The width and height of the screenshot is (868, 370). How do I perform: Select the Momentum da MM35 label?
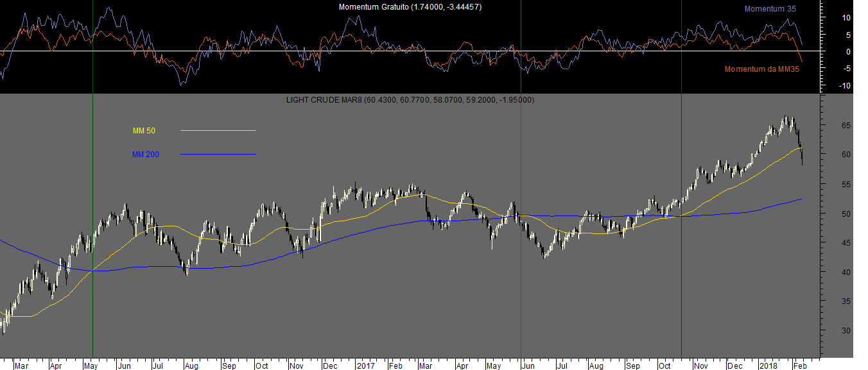pos(762,69)
